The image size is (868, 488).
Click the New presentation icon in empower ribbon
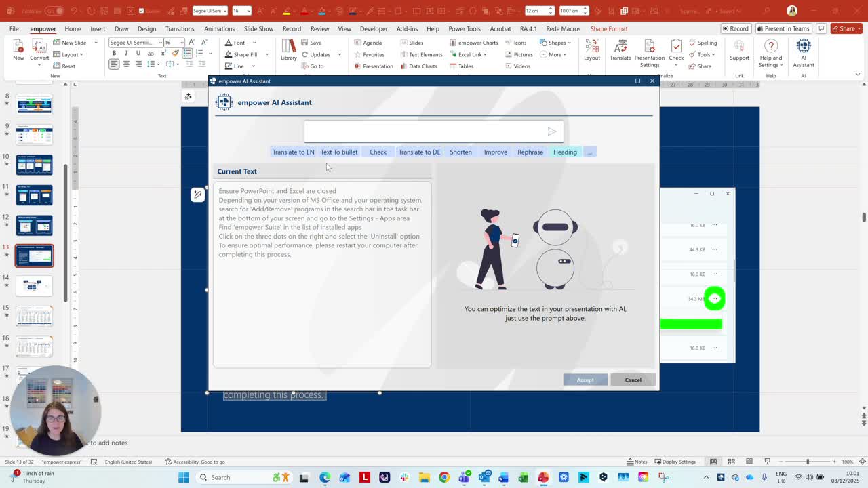(18, 49)
